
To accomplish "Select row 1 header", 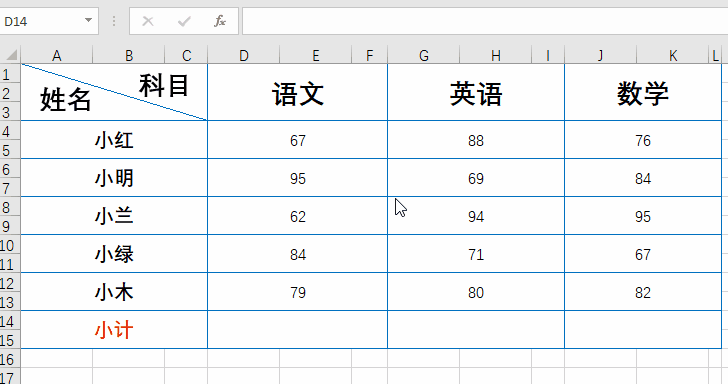I will (10, 73).
